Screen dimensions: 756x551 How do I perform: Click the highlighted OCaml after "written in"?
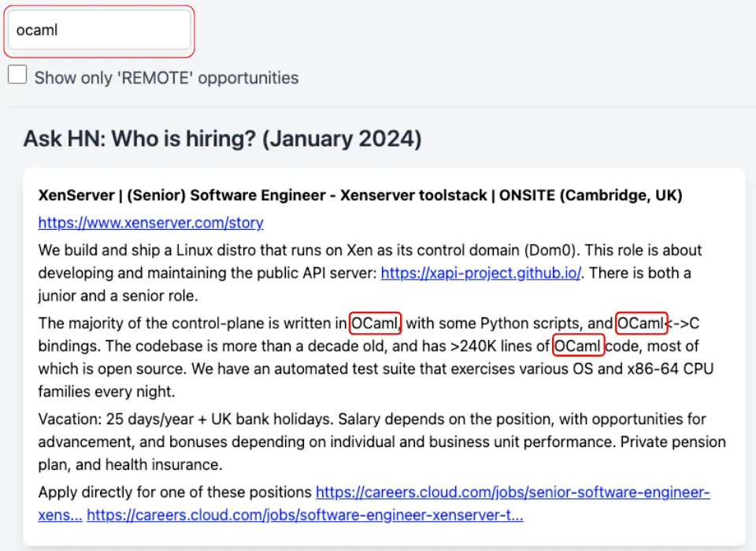point(376,323)
